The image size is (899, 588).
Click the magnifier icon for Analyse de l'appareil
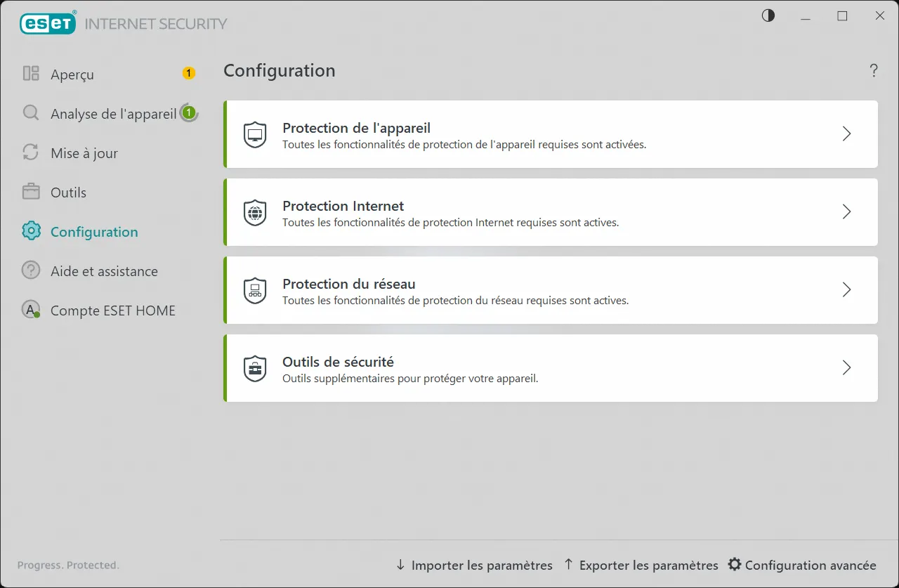click(x=31, y=113)
